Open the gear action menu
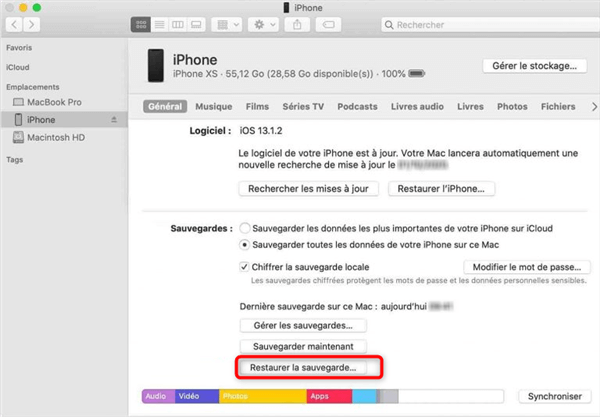The height and width of the screenshot is (417, 600). (x=264, y=25)
